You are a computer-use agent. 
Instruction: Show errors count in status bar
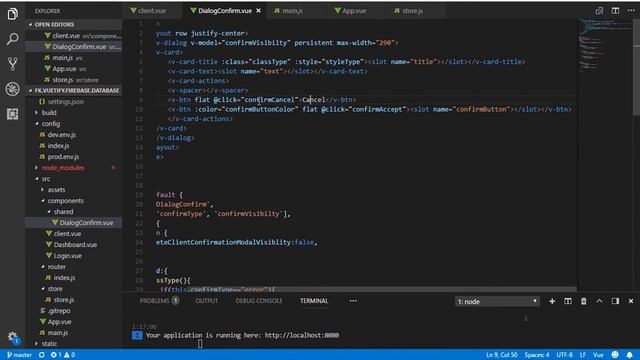(56, 355)
